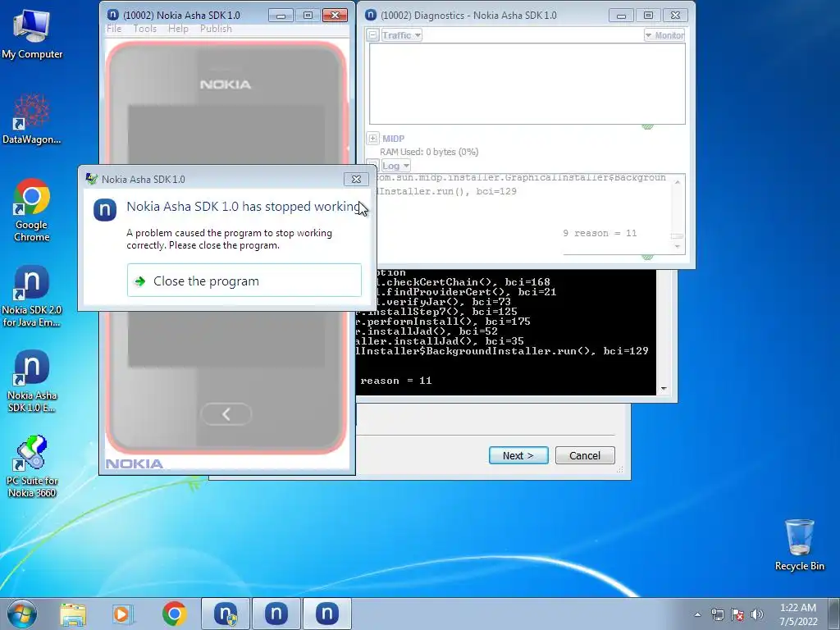Click the empty Traffic list area
840x630 pixels.
pyautogui.click(x=527, y=84)
